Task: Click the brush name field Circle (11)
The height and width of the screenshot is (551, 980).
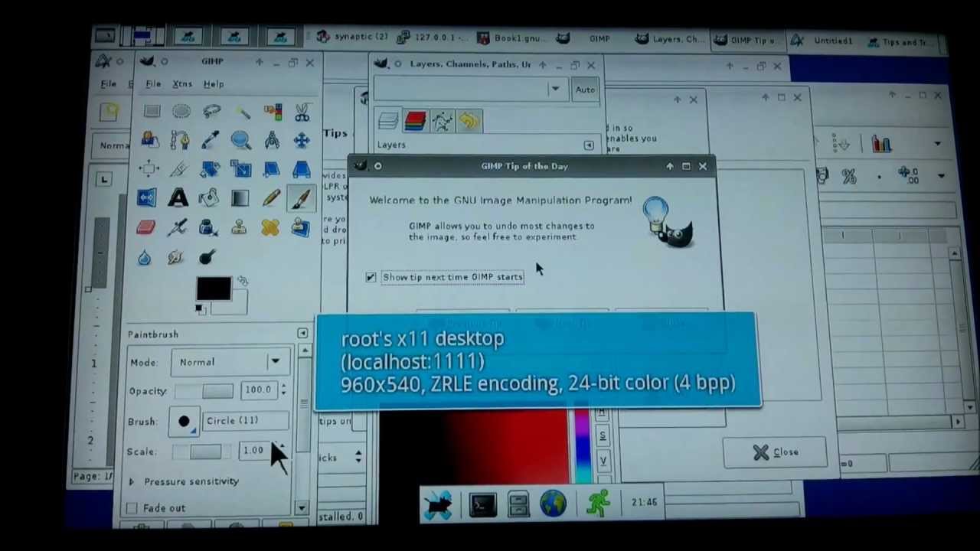Action: click(x=246, y=421)
